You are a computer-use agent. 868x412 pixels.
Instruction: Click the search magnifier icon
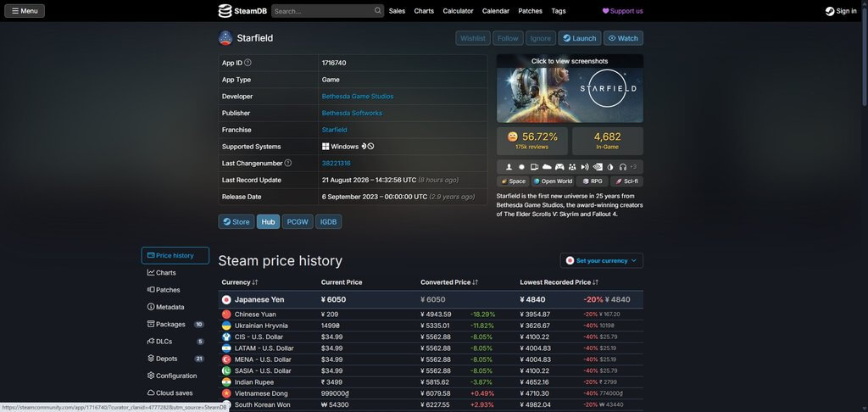tap(377, 10)
